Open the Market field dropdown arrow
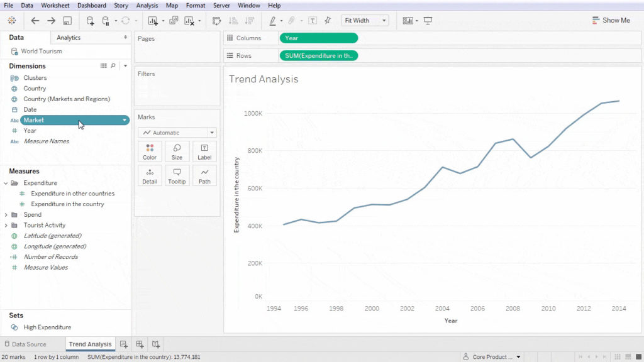 tap(125, 119)
